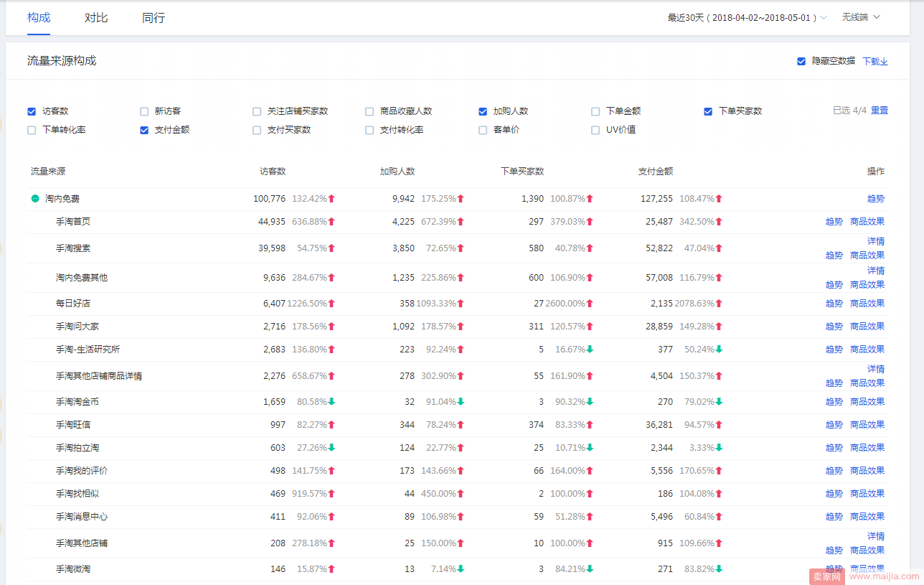Open 商品效果 for the 手淘搜索 row
This screenshot has width=924, height=585.
click(867, 256)
